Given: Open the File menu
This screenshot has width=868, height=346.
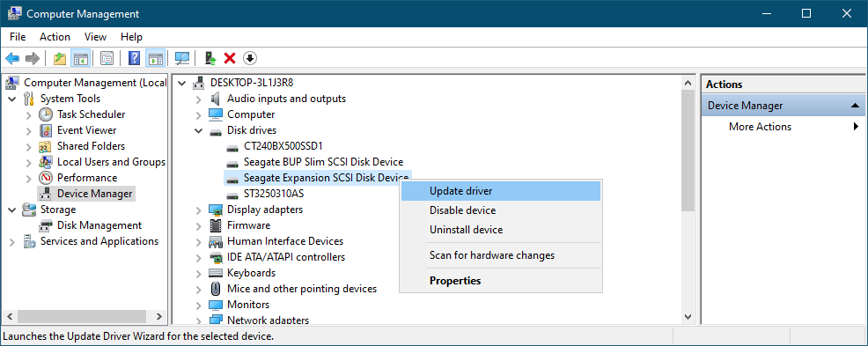Looking at the screenshot, I should (x=18, y=37).
